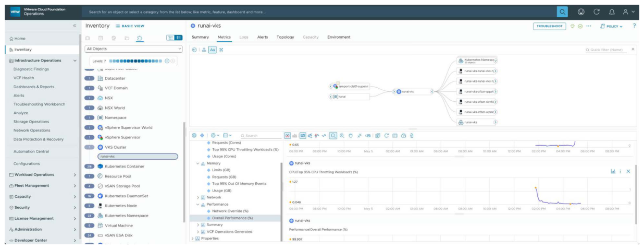
Task: Click the search magnifier button in top bar
Action: click(x=562, y=11)
